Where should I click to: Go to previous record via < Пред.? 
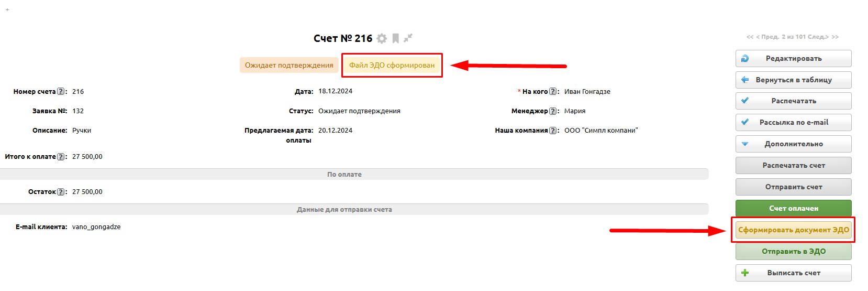tap(767, 37)
